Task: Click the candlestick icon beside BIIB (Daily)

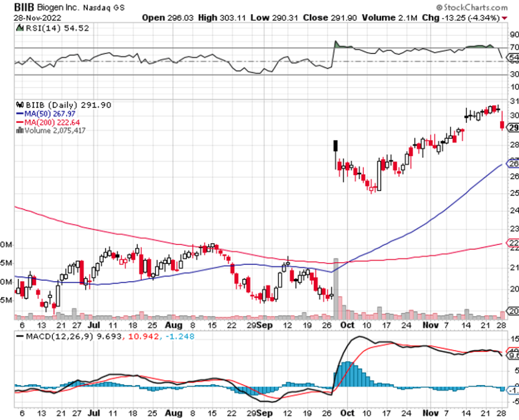Action: coord(18,105)
